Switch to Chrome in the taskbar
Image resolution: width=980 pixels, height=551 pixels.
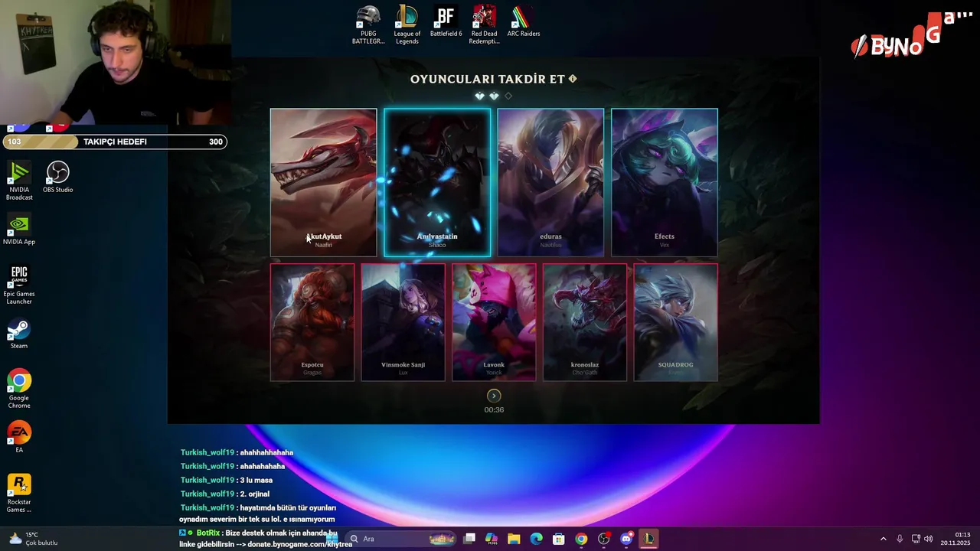tap(581, 539)
